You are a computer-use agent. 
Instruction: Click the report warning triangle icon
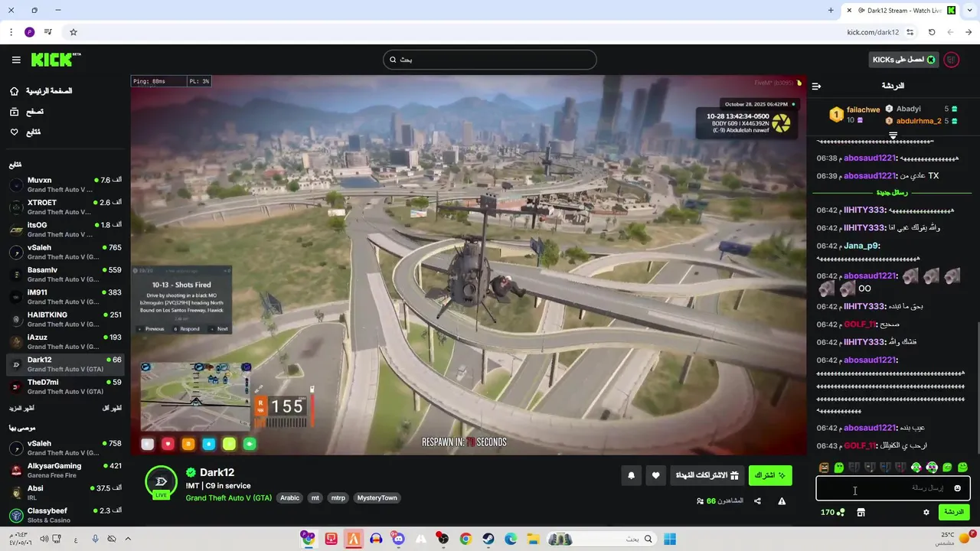pos(782,501)
